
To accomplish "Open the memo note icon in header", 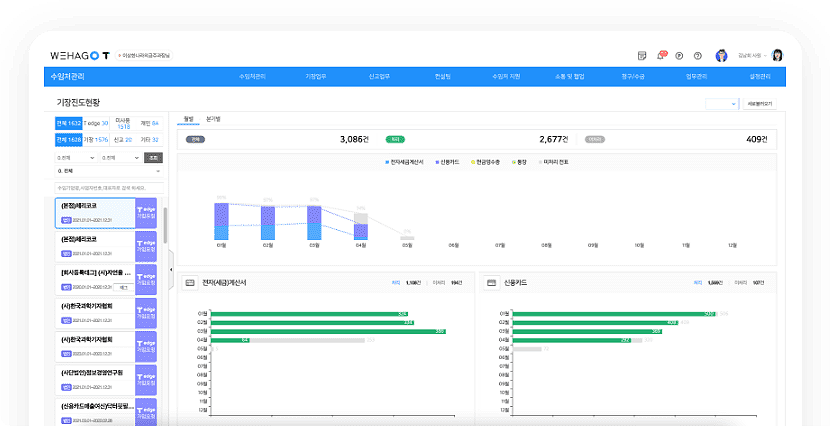I will coord(642,56).
